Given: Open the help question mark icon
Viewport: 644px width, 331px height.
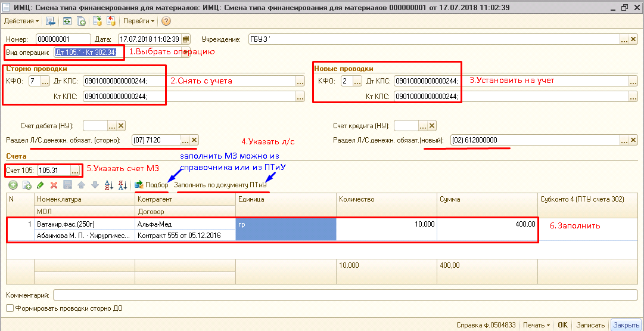Looking at the screenshot, I should click(166, 21).
